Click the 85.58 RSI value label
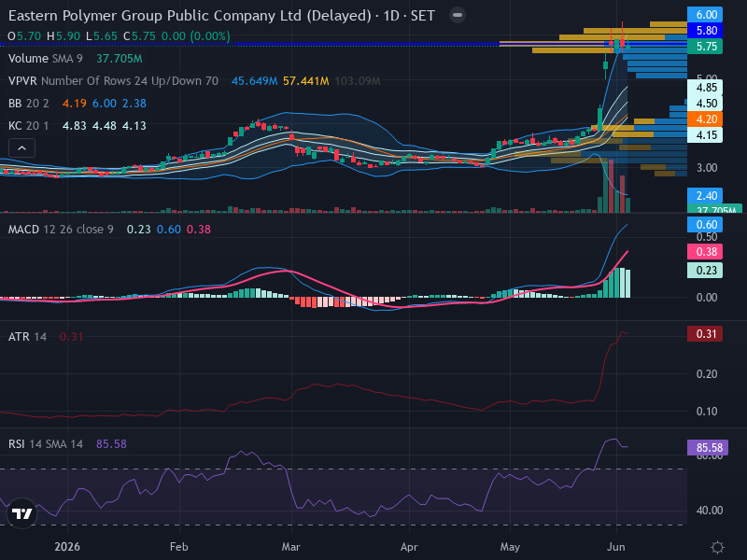This screenshot has height=560, width=747. pos(708,448)
